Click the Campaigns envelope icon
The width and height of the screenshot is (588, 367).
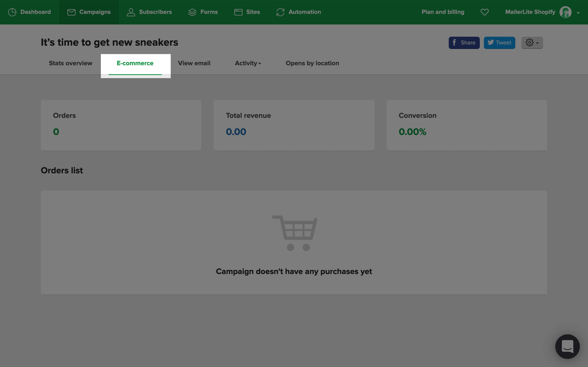tap(71, 12)
